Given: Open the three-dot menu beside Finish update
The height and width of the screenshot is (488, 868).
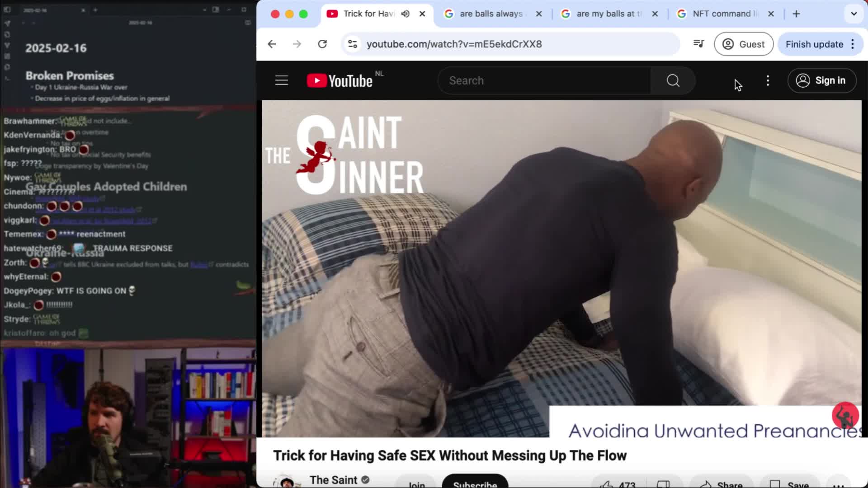Looking at the screenshot, I should coord(853,44).
